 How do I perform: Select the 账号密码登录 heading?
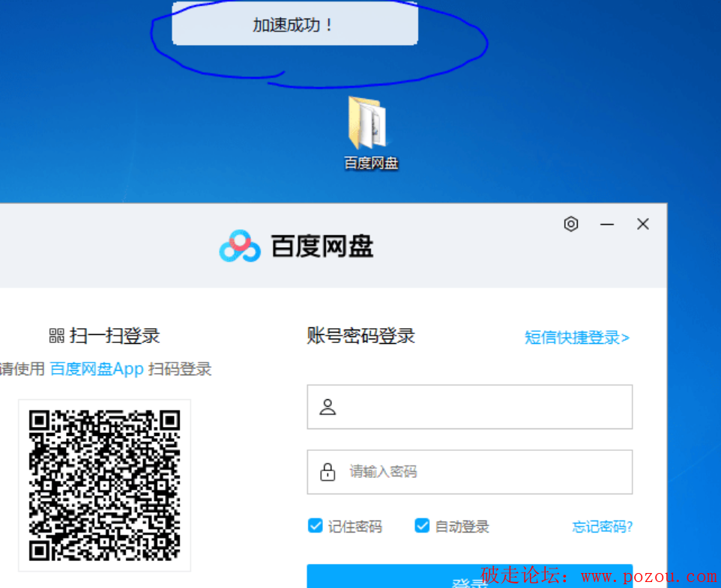pyautogui.click(x=361, y=336)
